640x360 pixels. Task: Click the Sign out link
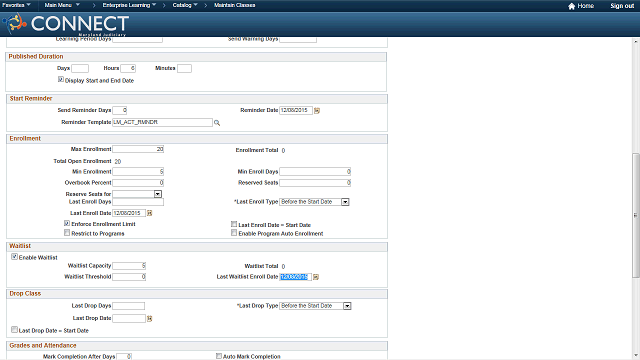click(622, 6)
